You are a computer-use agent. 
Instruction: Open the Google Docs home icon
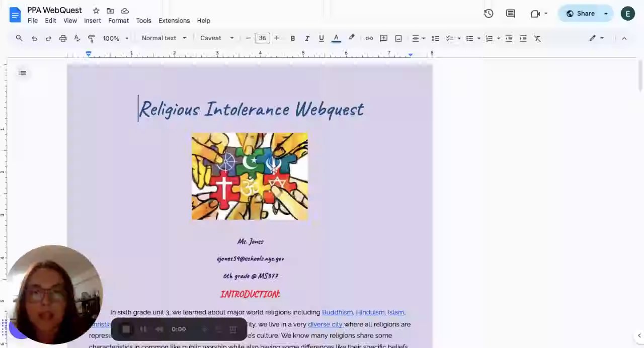[x=15, y=15]
